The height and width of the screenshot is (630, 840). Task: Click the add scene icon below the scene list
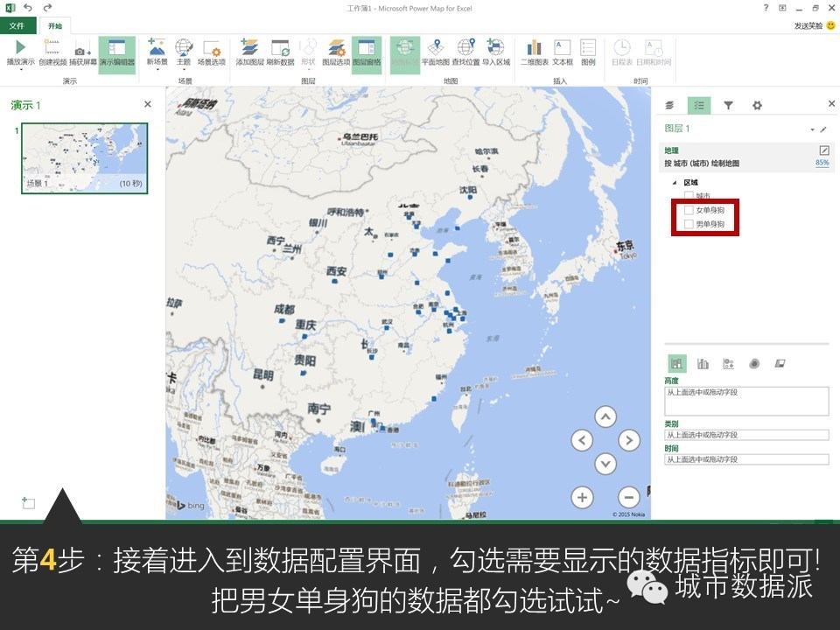[28, 502]
